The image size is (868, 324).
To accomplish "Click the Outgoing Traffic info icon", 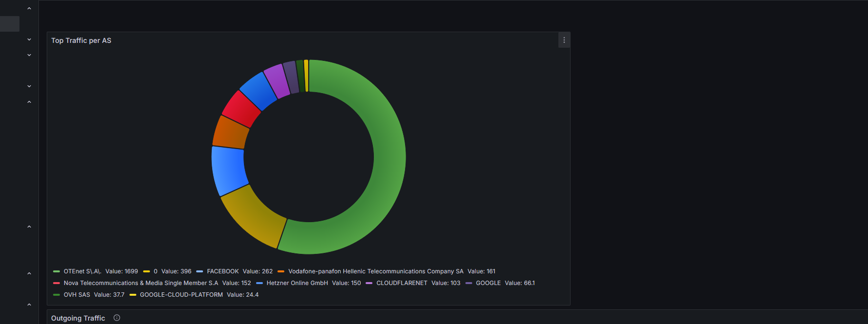I will (x=117, y=318).
